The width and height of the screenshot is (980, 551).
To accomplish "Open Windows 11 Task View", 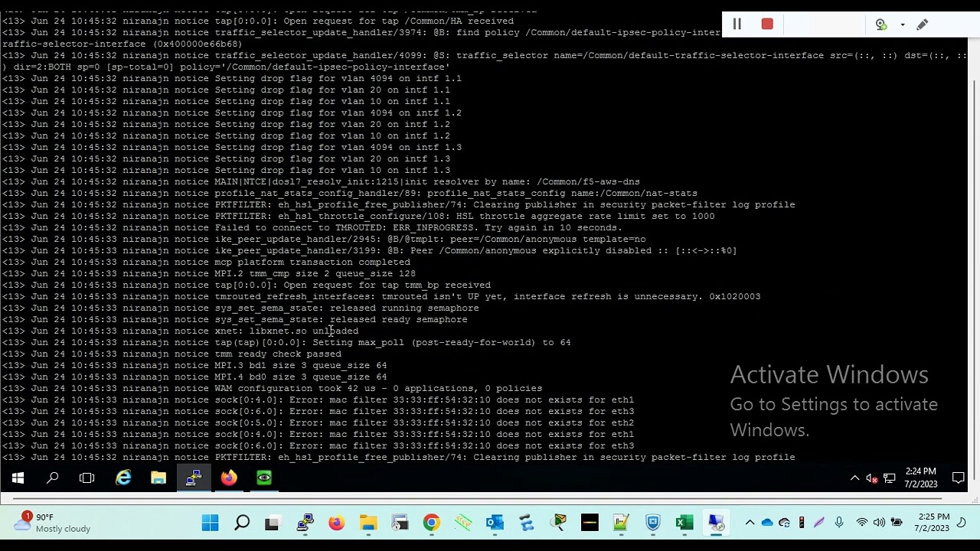I will click(x=272, y=523).
